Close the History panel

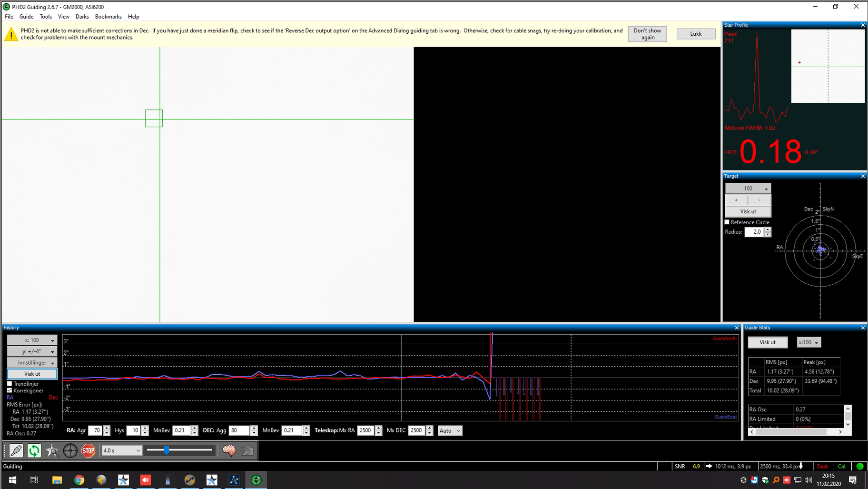737,328
